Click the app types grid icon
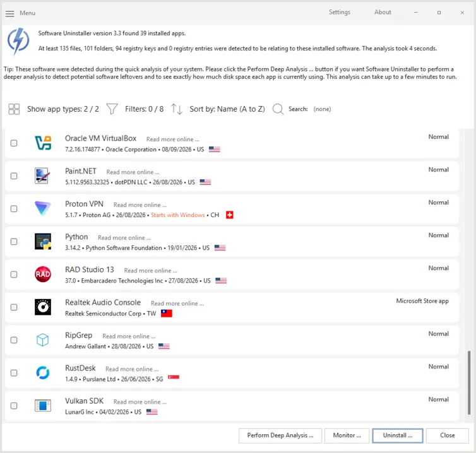The height and width of the screenshot is (453, 476). (14, 109)
